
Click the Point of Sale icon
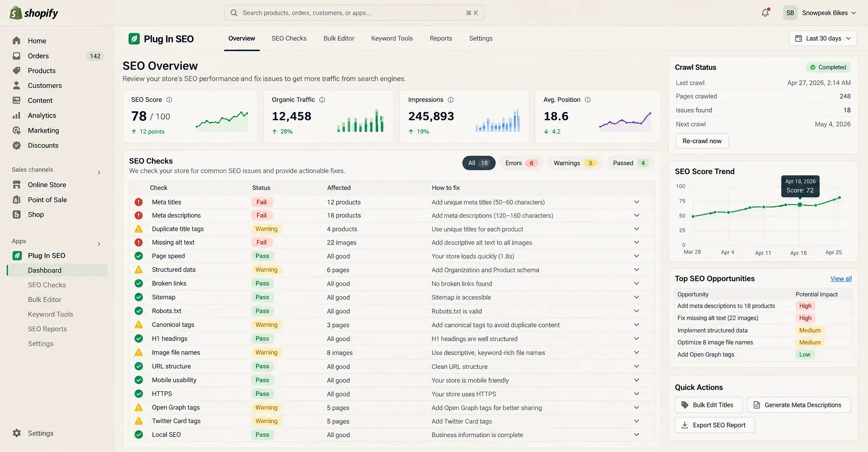16,199
